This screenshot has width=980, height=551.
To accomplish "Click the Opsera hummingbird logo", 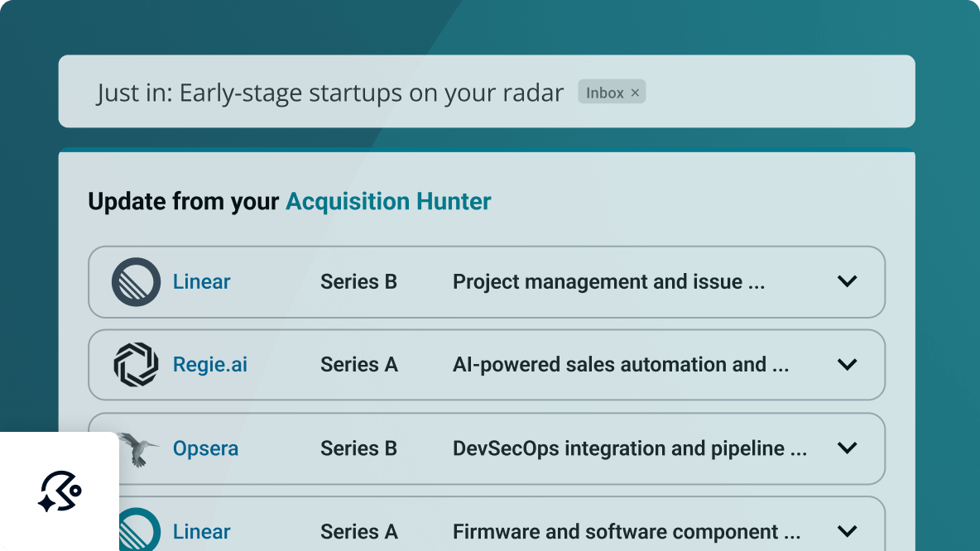I will pos(136,448).
